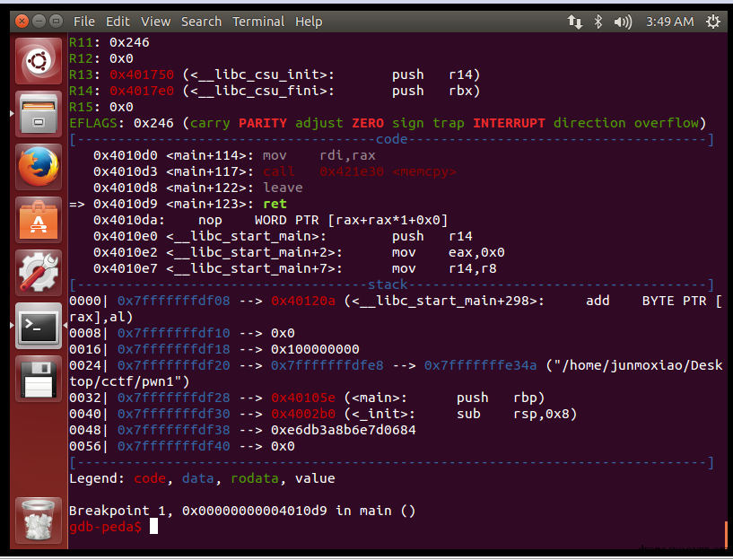
Task: Click the blue data word in Legend
Action: [x=197, y=478]
